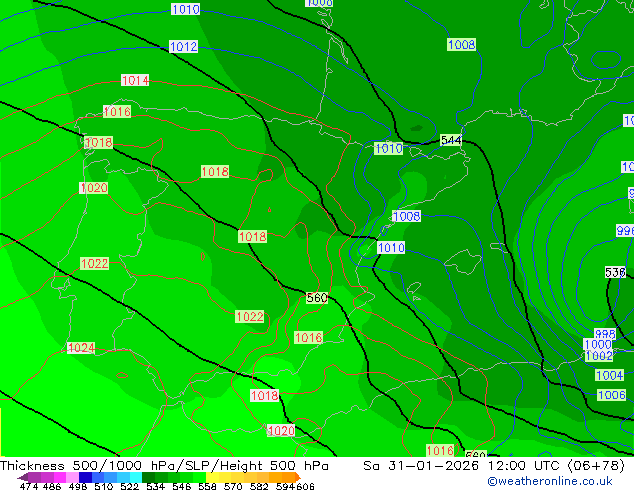The image size is (634, 490).
Task: Select the 558 value on the legend scale
Action: 207,486
